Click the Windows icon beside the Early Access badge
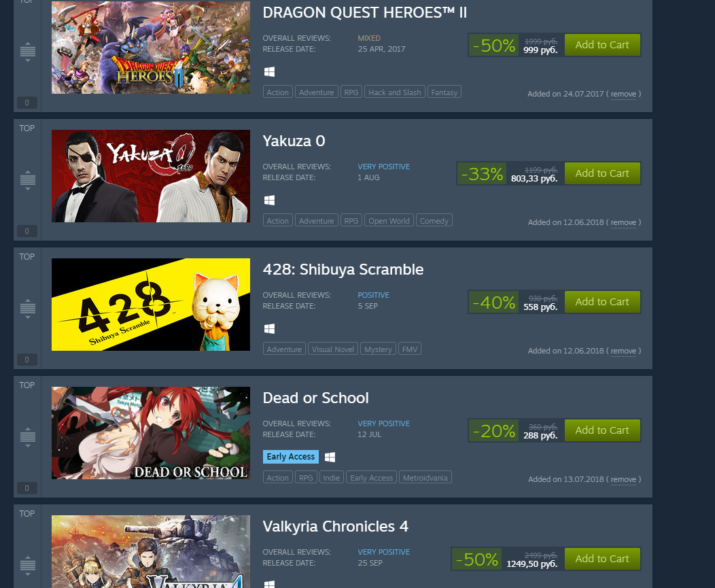The height and width of the screenshot is (588, 715). (x=330, y=457)
